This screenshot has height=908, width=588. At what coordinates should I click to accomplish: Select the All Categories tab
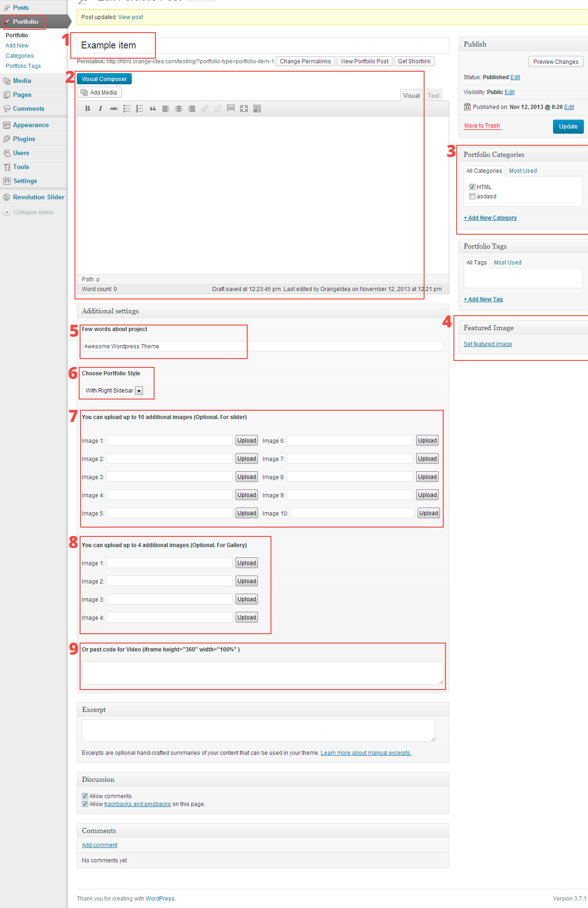pyautogui.click(x=484, y=171)
